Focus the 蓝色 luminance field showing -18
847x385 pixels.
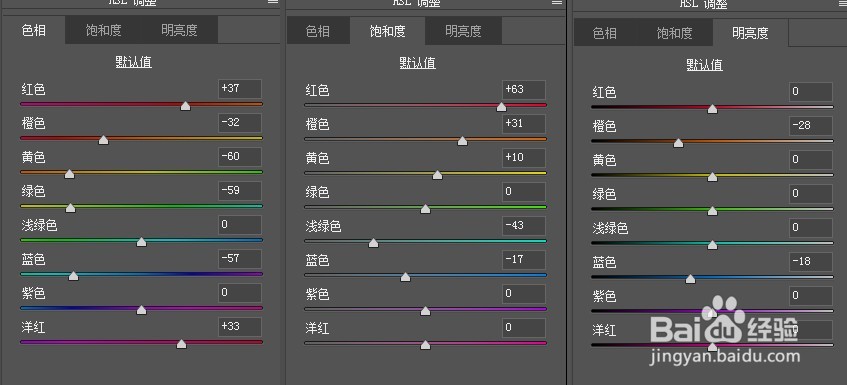[x=811, y=262]
